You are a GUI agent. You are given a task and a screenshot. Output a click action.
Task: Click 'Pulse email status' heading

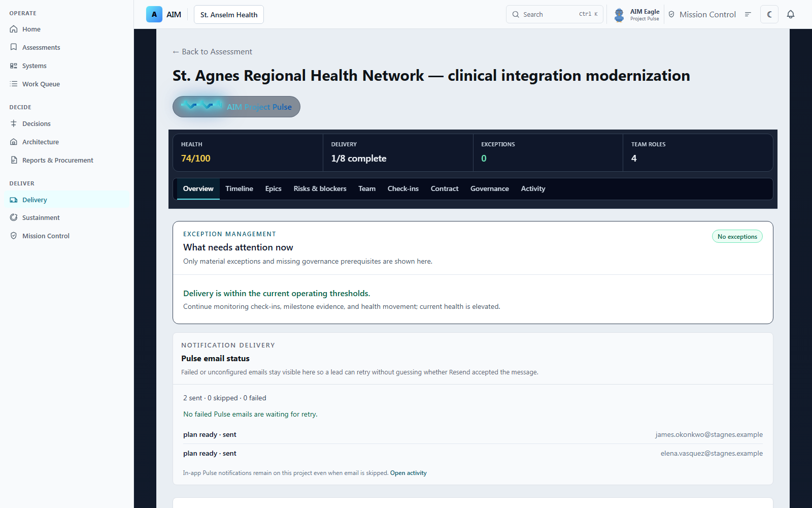[x=215, y=358]
